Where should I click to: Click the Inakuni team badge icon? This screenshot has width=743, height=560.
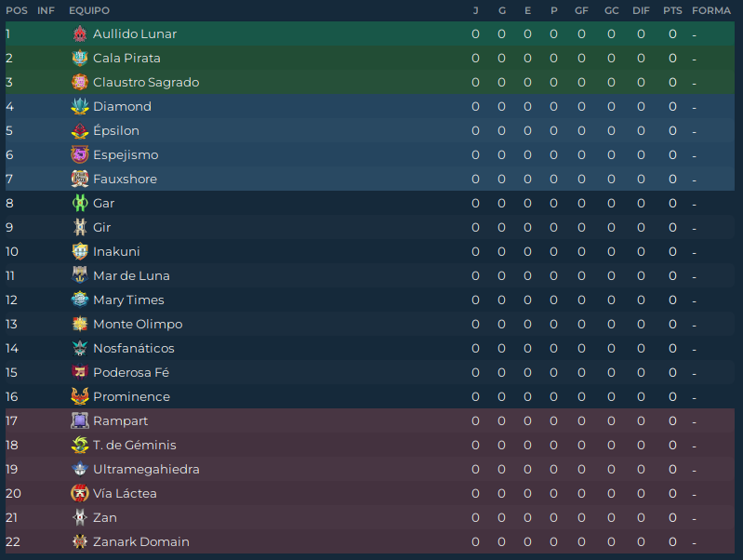click(x=80, y=252)
